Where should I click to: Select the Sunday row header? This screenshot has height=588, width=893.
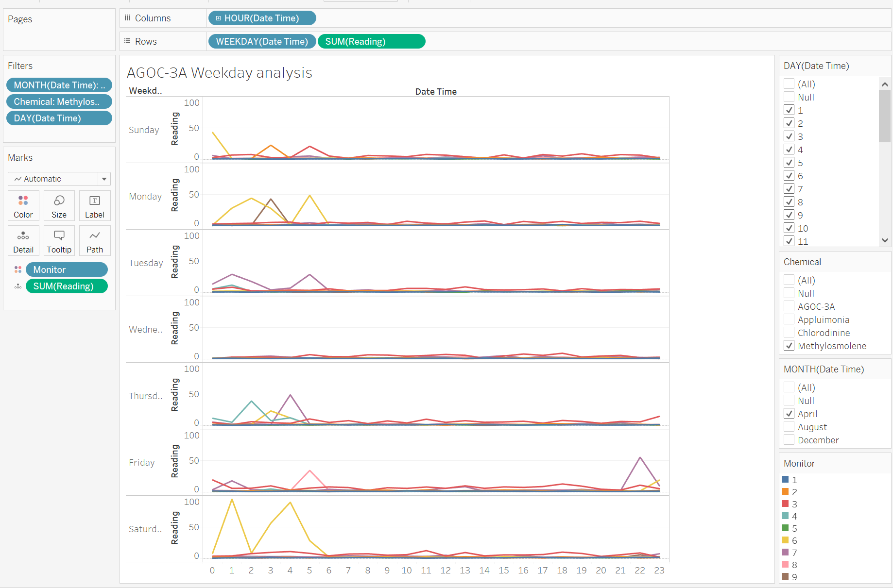coord(144,130)
